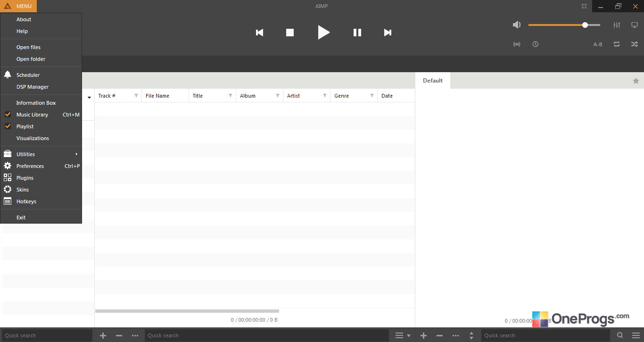Image resolution: width=644 pixels, height=342 pixels.
Task: Uncheck the Music Library menu option
Action: tap(41, 115)
